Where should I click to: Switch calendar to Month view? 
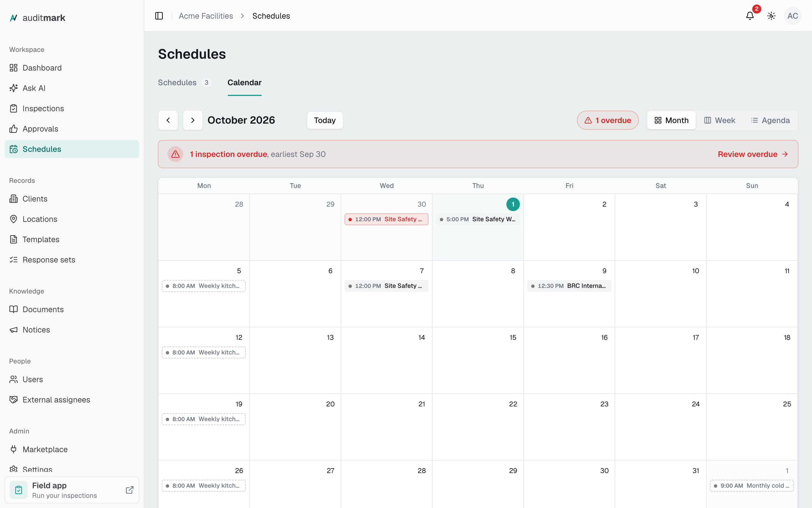[671, 120]
